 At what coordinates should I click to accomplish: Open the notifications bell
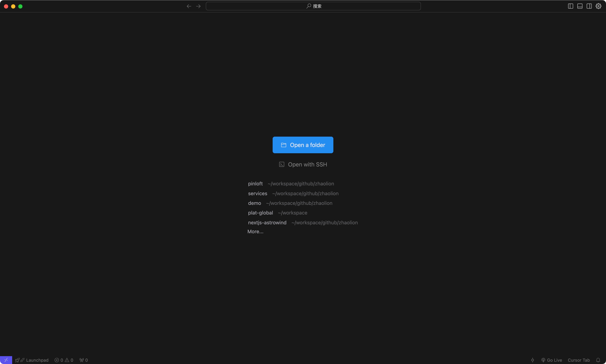pyautogui.click(x=598, y=360)
